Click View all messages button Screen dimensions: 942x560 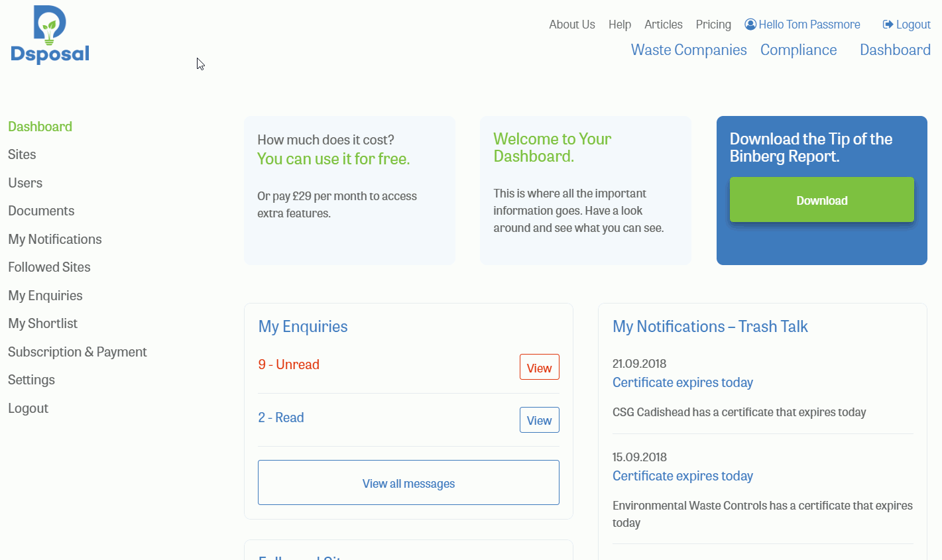pos(408,482)
